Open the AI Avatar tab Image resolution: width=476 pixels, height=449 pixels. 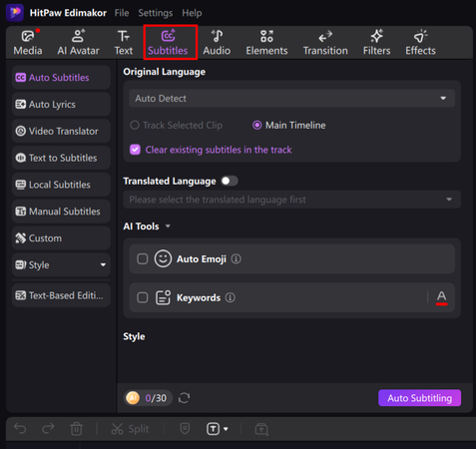[78, 43]
